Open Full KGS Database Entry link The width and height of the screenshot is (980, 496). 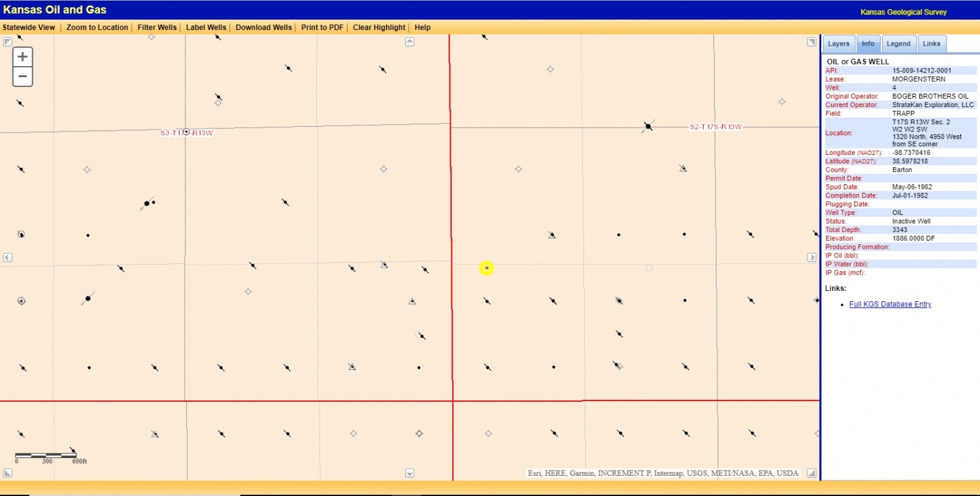tap(890, 305)
